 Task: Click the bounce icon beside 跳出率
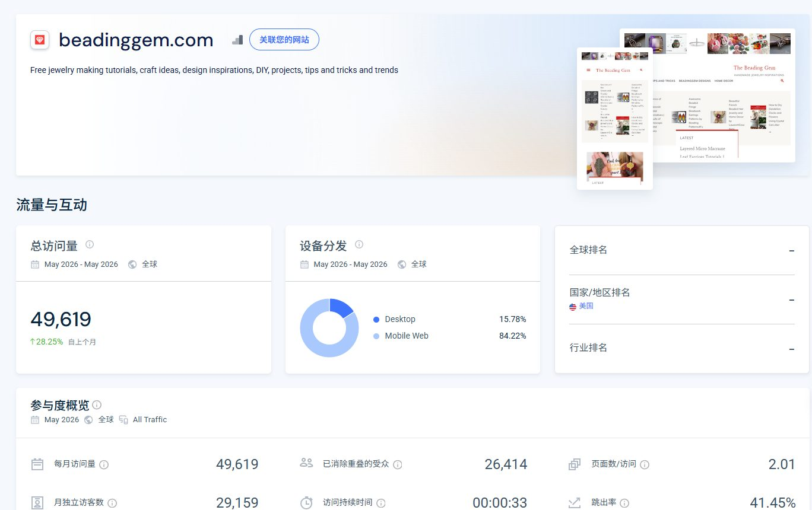575,503
